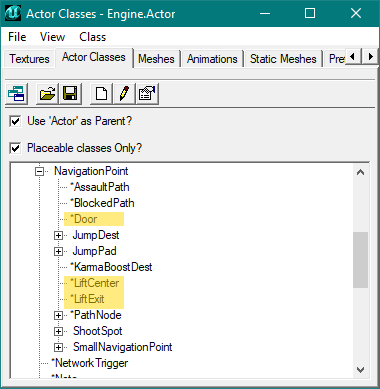The image size is (380, 389).
Task: Select the *BlockedPath class
Action: click(102, 203)
